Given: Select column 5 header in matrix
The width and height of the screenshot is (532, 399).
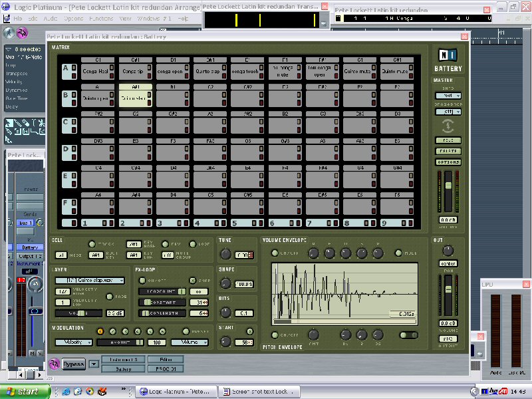Looking at the screenshot, I should (239, 223).
